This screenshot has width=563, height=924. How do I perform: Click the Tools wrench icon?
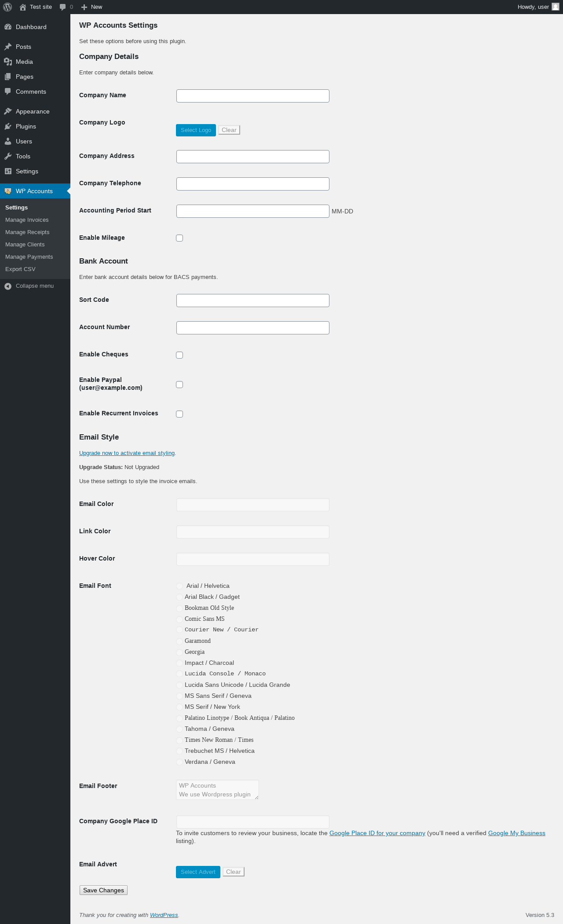tap(8, 156)
